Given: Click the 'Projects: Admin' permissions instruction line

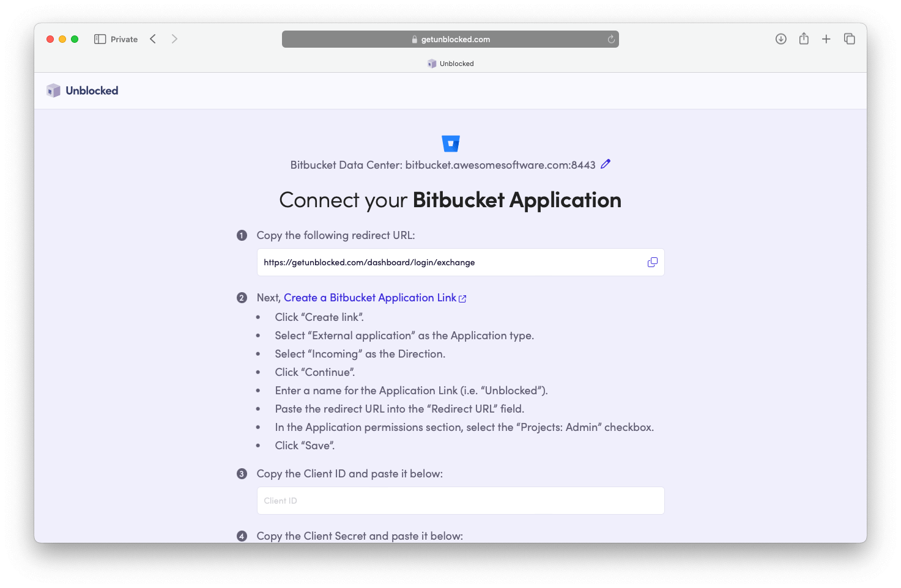Looking at the screenshot, I should click(464, 427).
